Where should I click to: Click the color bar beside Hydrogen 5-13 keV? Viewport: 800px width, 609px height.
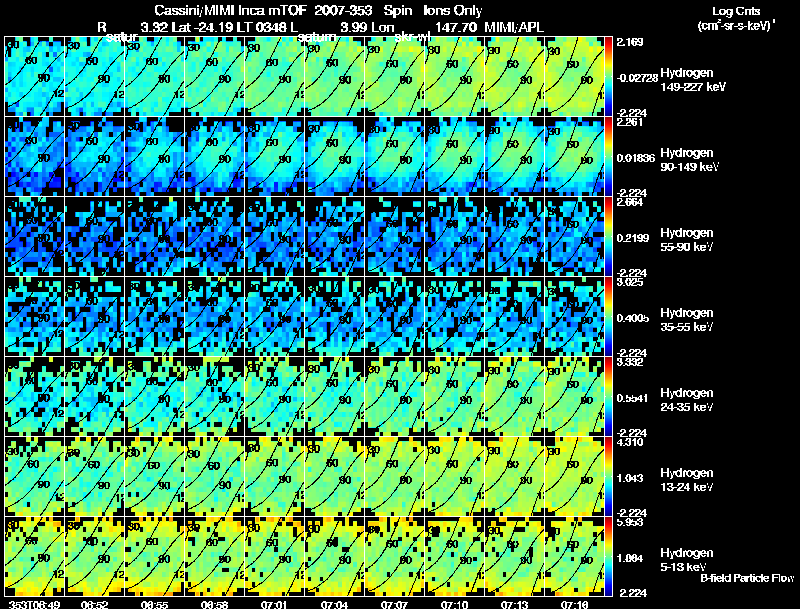point(608,557)
